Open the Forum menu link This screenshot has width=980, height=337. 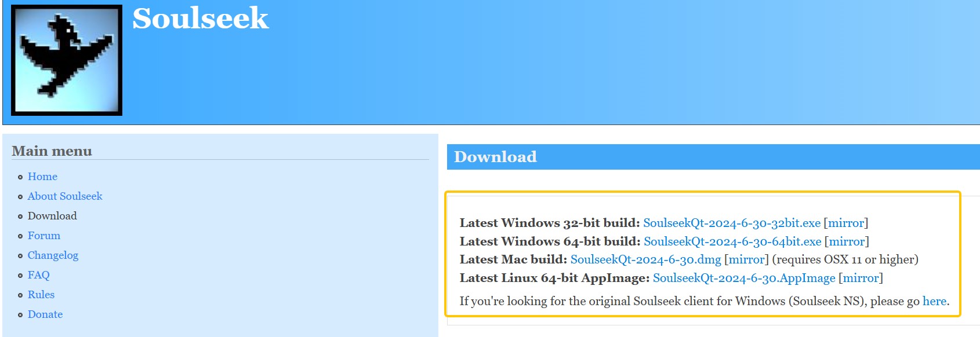pos(44,236)
